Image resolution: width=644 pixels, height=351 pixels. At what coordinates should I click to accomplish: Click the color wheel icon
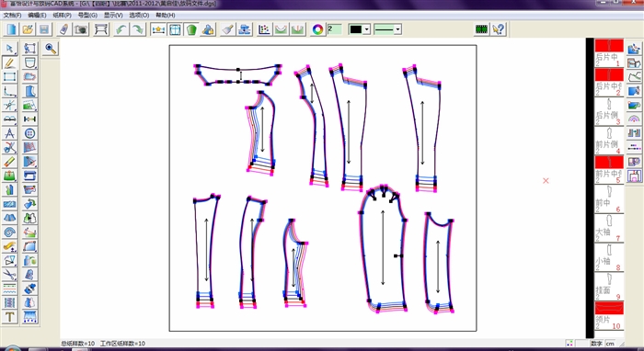pos(317,29)
